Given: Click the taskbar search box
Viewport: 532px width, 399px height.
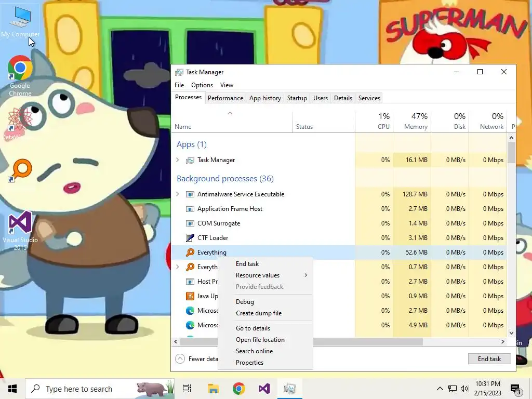Looking at the screenshot, I should point(100,389).
